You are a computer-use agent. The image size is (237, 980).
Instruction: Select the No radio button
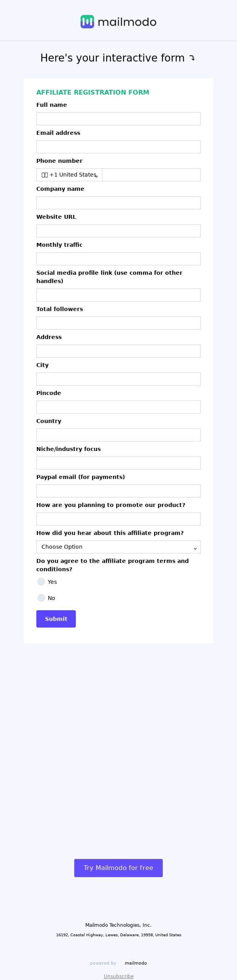click(41, 598)
